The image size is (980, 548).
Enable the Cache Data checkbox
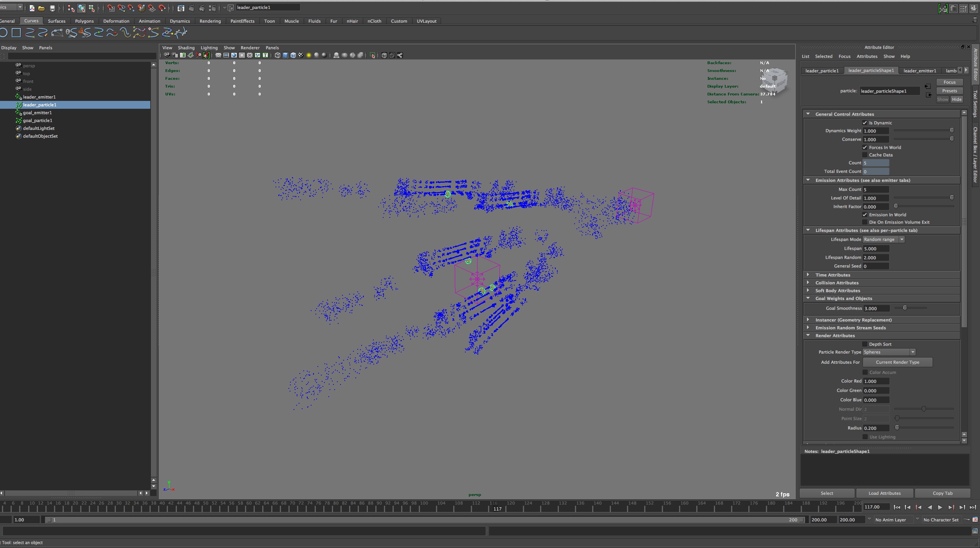click(865, 155)
